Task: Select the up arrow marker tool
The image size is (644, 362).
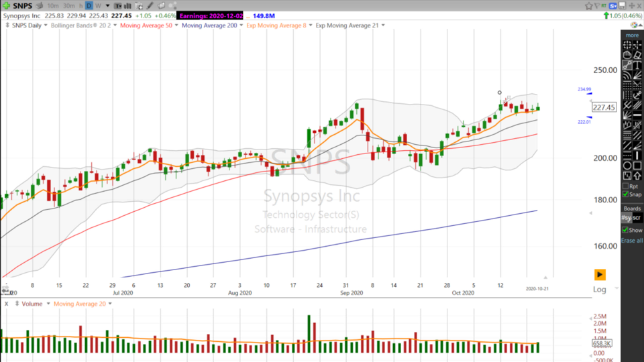Action: click(x=637, y=175)
